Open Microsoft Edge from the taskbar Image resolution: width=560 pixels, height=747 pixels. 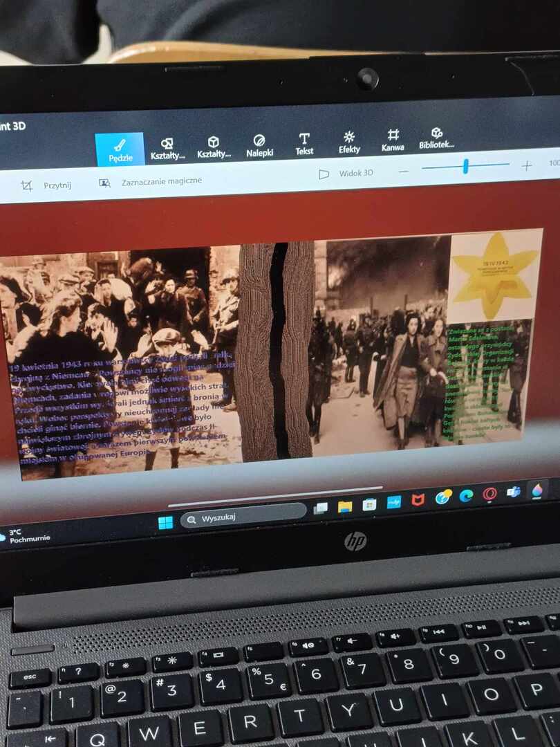tap(466, 497)
